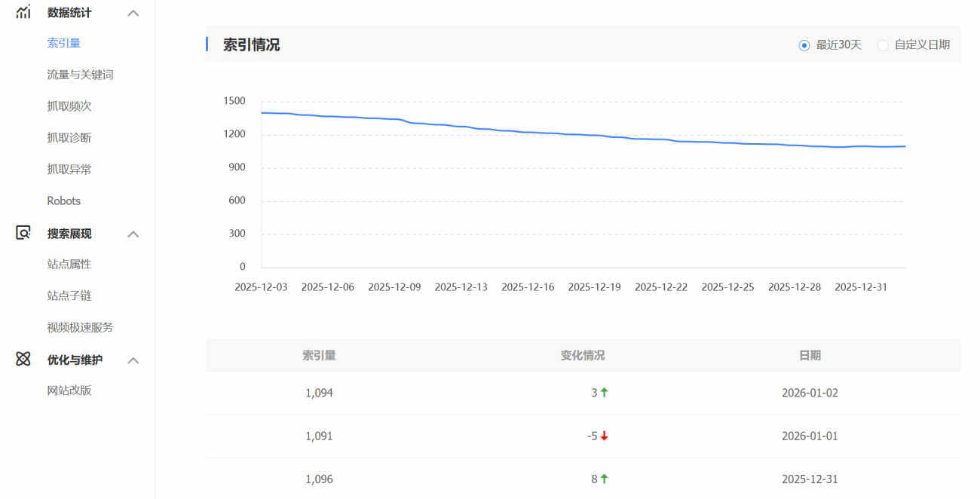980x499 pixels.
Task: Click red down arrow in 2026-01-01 row
Action: [604, 436]
